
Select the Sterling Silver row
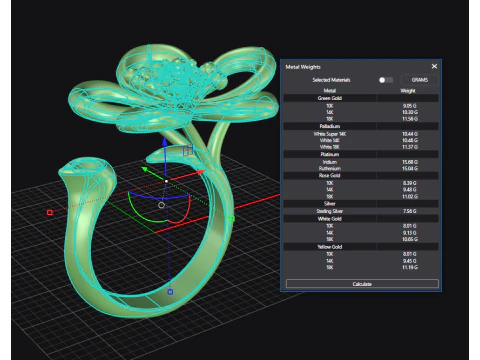pyautogui.click(x=361, y=211)
